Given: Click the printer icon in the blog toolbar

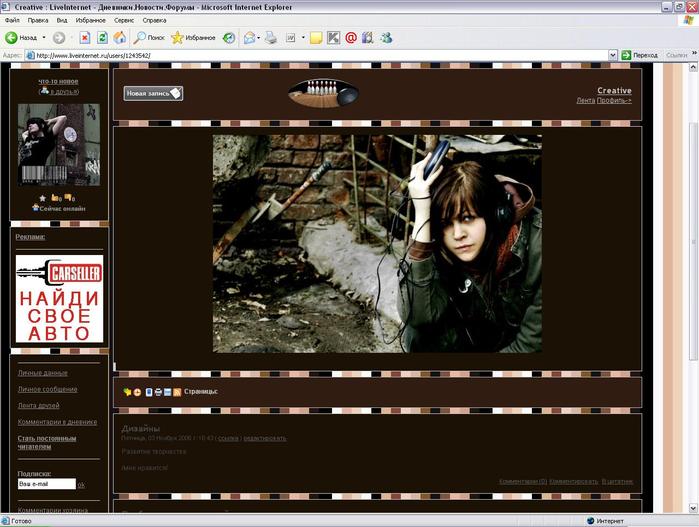Looking at the screenshot, I should point(158,392).
